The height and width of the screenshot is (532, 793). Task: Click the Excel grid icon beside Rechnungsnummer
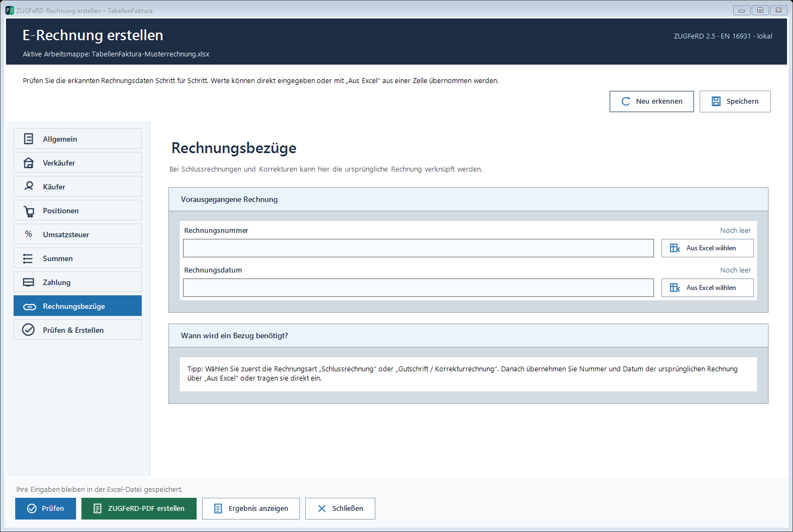coord(675,248)
